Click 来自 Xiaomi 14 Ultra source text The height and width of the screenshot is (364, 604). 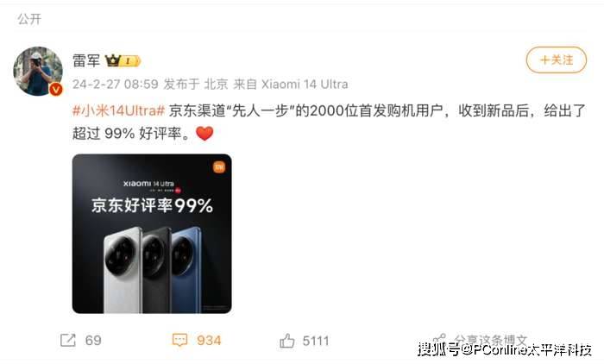(291, 84)
